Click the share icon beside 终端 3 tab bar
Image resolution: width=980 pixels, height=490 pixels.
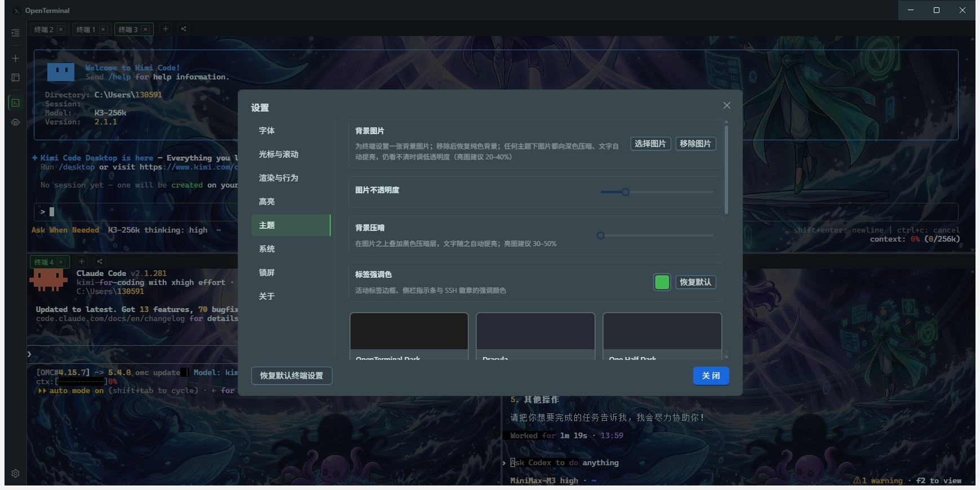184,29
